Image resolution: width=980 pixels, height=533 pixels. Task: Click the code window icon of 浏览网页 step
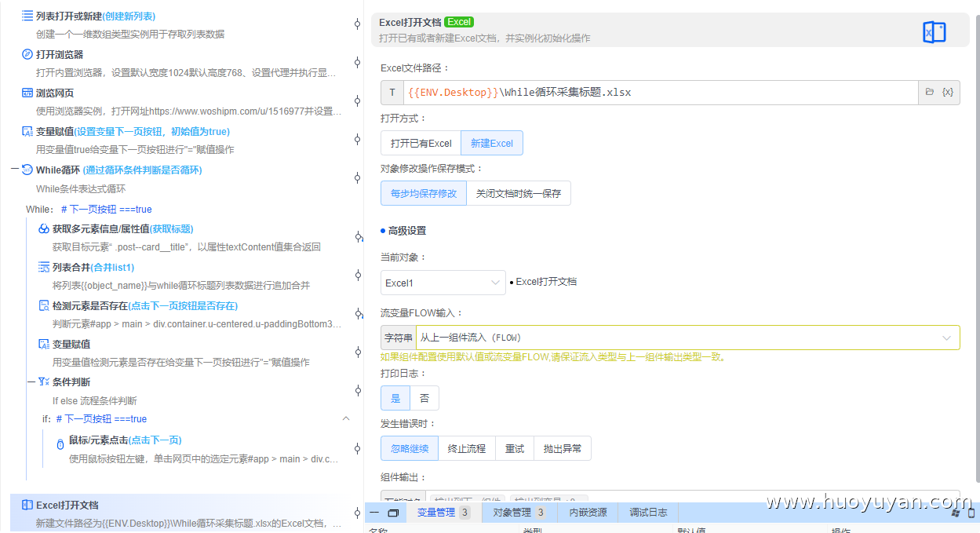coord(27,93)
